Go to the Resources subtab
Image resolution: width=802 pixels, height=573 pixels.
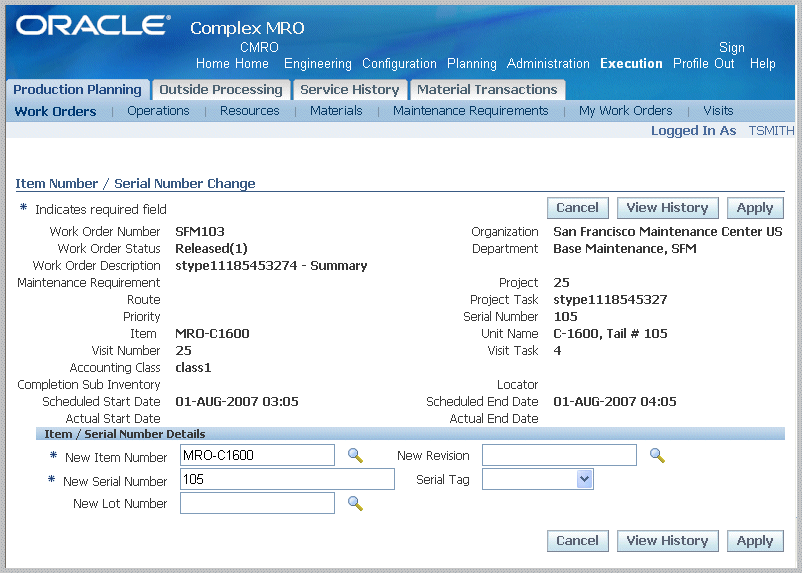pos(250,111)
